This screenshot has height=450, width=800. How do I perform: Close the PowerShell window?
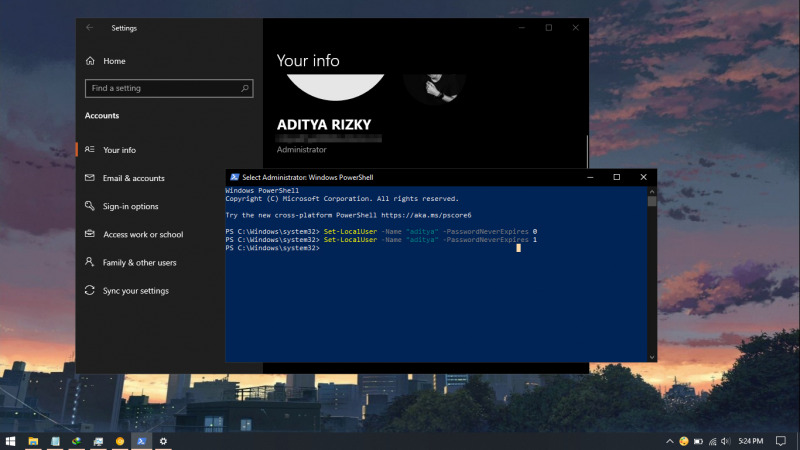point(643,177)
